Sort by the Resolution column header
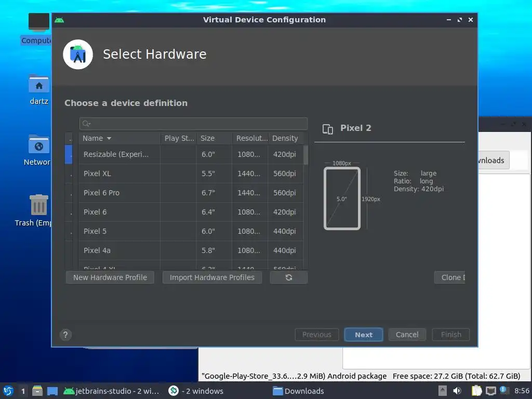532x399 pixels. (x=250, y=138)
